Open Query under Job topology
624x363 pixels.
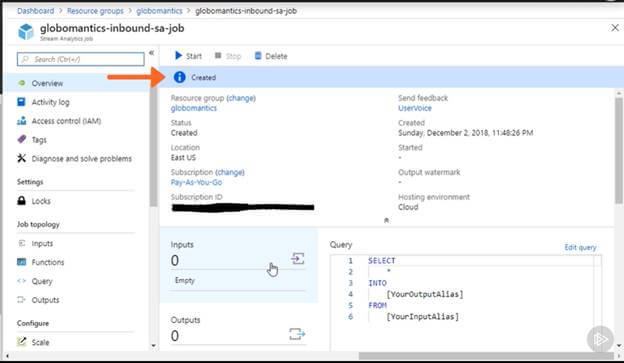pos(42,281)
